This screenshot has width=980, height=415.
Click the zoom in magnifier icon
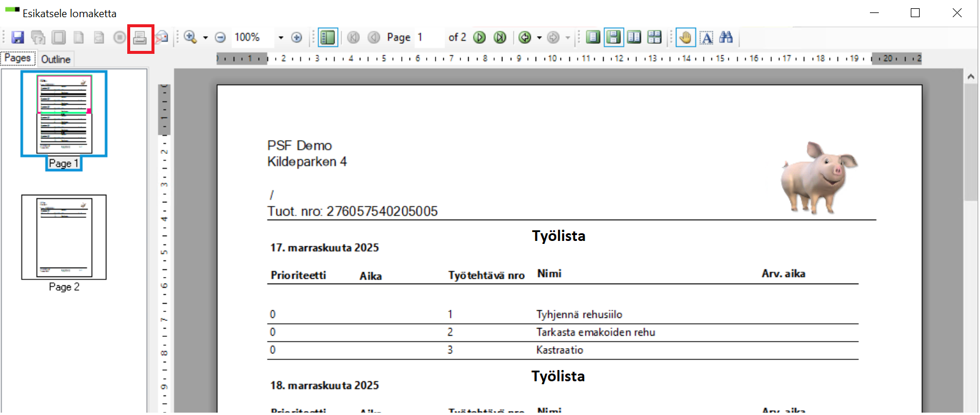pyautogui.click(x=191, y=37)
